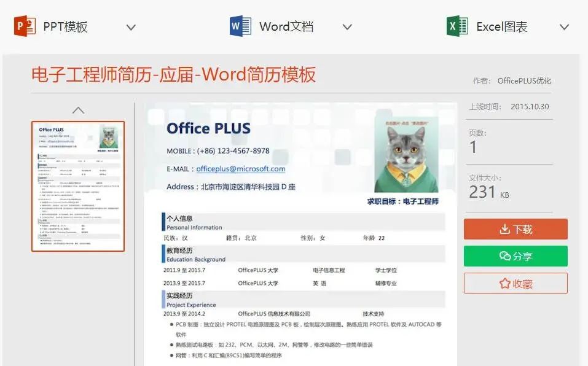588x366 pixels.
Task: Click the orange 下载 button
Action: pyautogui.click(x=515, y=229)
